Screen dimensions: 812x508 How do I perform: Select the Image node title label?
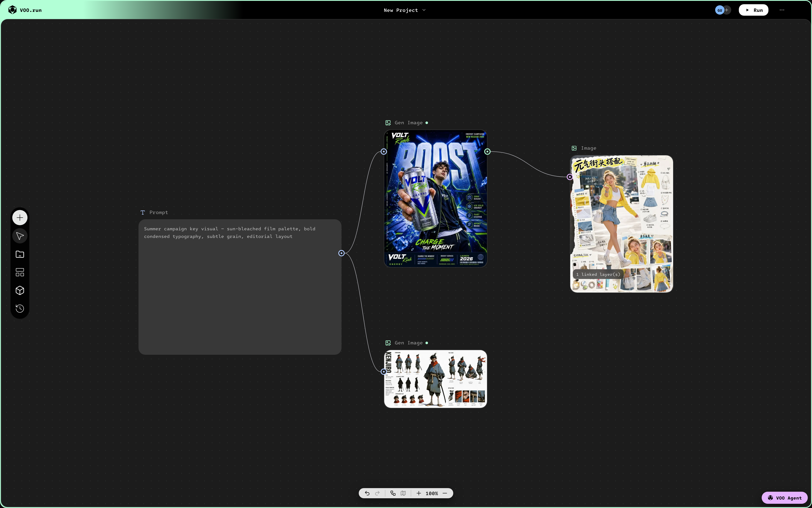tap(588, 148)
